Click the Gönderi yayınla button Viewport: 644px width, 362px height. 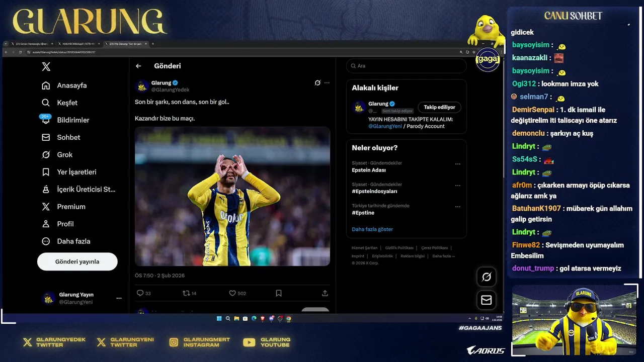click(77, 261)
